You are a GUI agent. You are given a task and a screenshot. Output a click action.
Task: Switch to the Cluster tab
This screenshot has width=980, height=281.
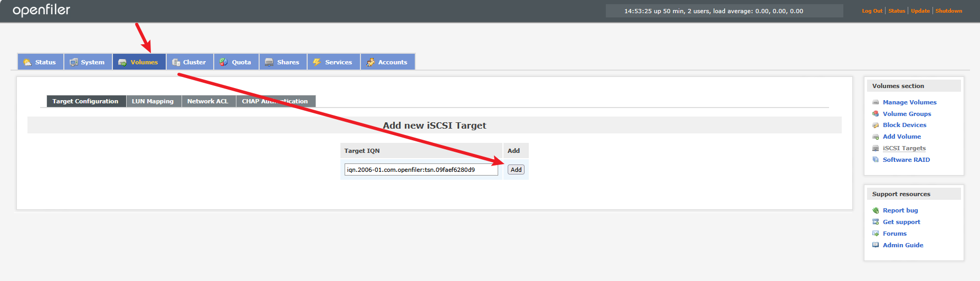190,62
